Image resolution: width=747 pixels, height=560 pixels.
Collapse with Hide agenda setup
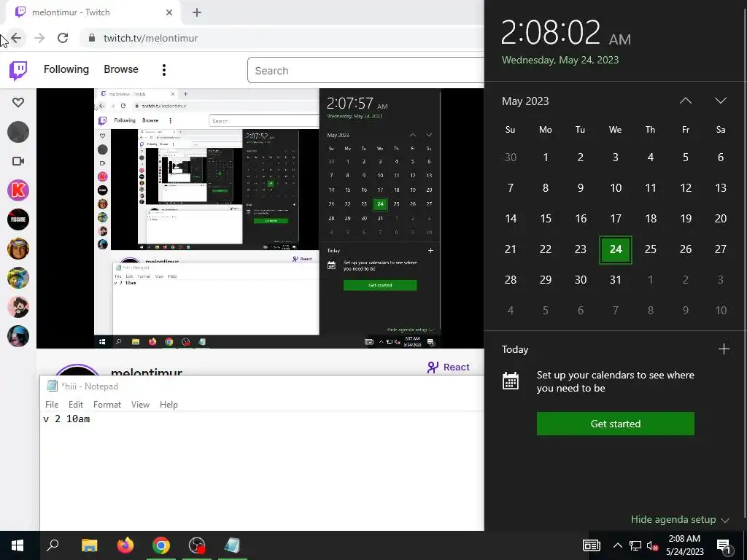(x=680, y=519)
